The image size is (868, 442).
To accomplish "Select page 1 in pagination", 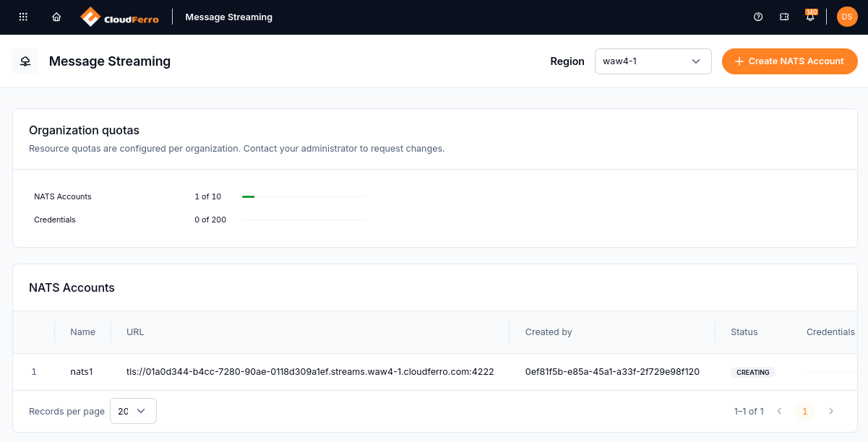I will [805, 412].
